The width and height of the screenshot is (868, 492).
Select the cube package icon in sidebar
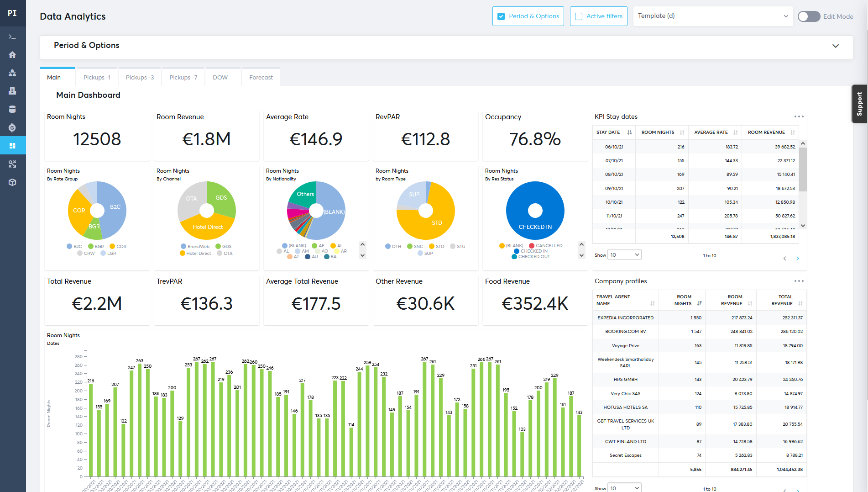[12, 182]
